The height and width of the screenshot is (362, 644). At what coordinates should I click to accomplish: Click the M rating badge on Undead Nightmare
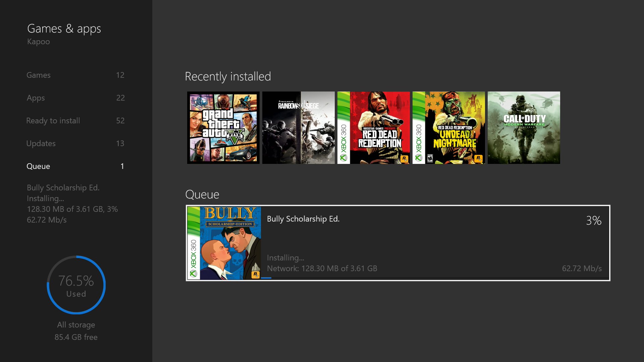tap(430, 159)
